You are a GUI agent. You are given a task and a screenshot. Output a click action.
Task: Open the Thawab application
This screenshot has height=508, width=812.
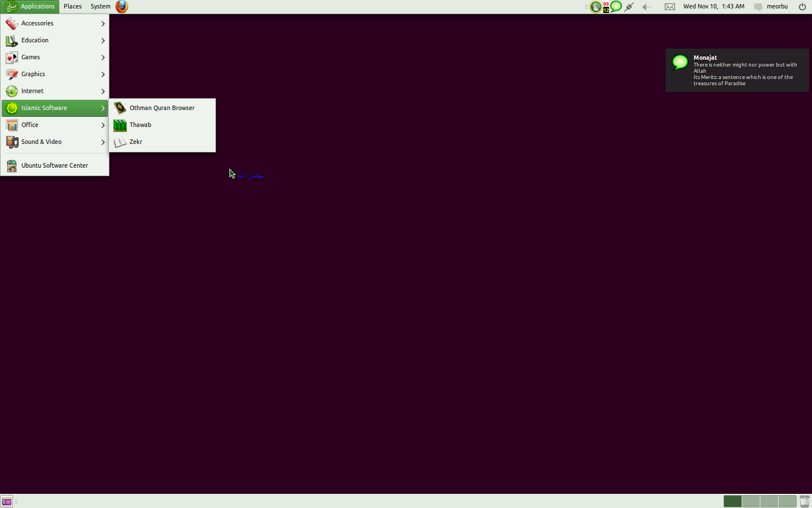pyautogui.click(x=141, y=125)
